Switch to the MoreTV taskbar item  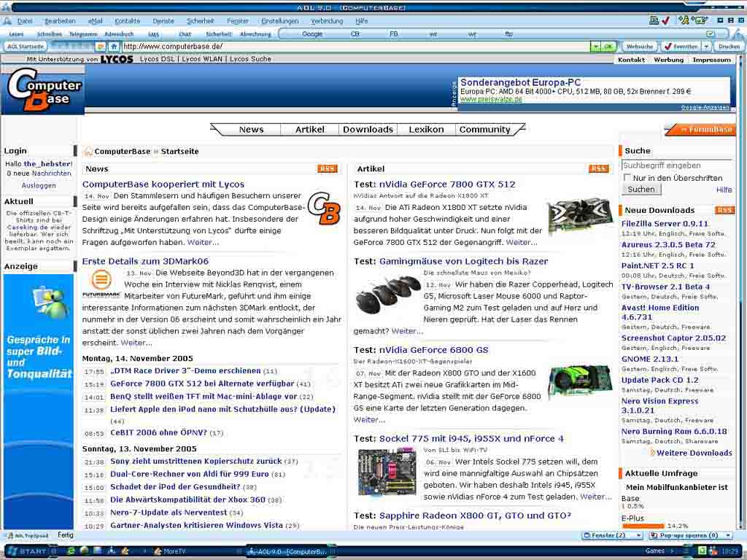pos(169,551)
